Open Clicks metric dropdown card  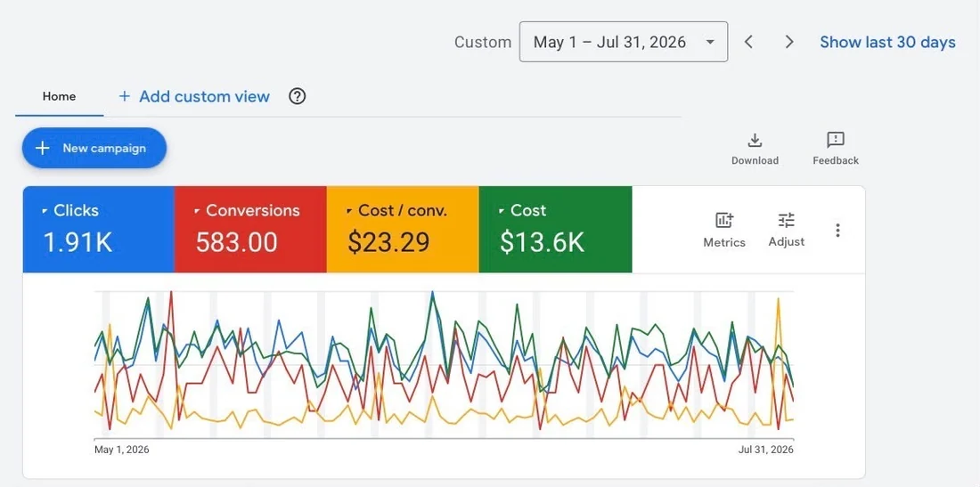click(x=99, y=229)
